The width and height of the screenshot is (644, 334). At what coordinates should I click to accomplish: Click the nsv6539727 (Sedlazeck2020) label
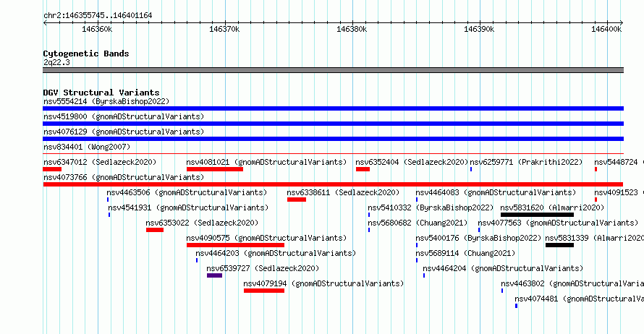click(263, 268)
